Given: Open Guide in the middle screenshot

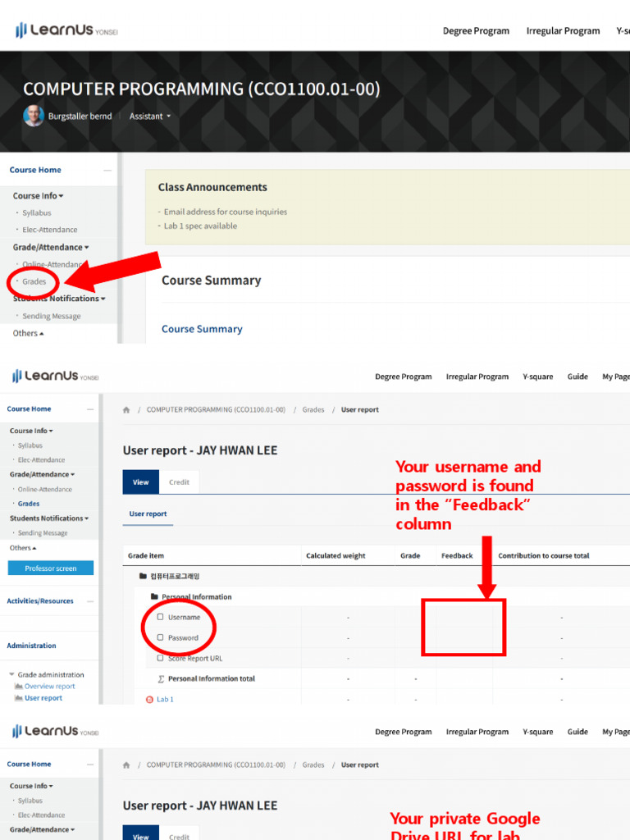Looking at the screenshot, I should (577, 377).
